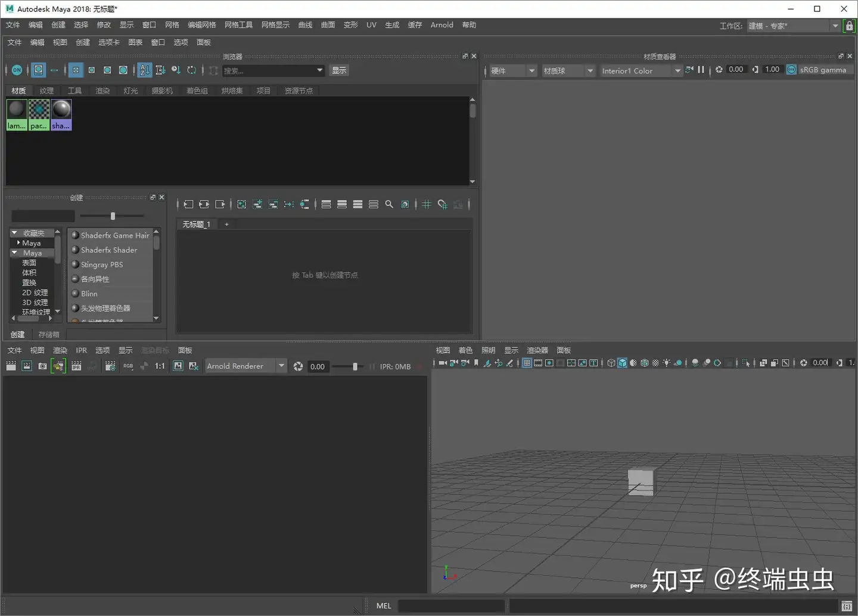Click the lock icon next to workspace selector
The width and height of the screenshot is (858, 616).
point(849,26)
